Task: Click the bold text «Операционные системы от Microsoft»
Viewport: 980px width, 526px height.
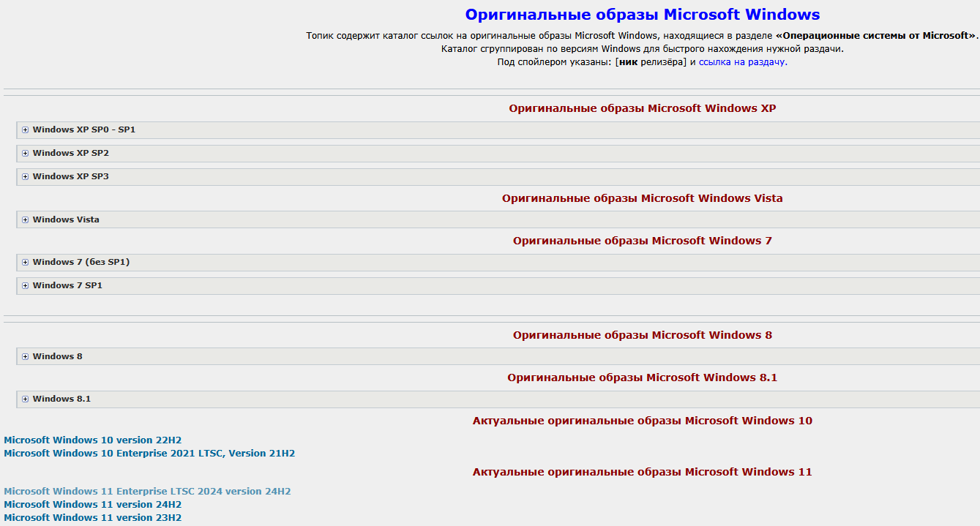Action: pos(876,36)
